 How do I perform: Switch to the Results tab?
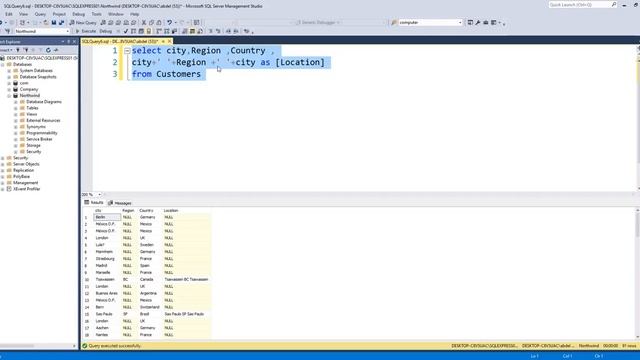[94, 203]
